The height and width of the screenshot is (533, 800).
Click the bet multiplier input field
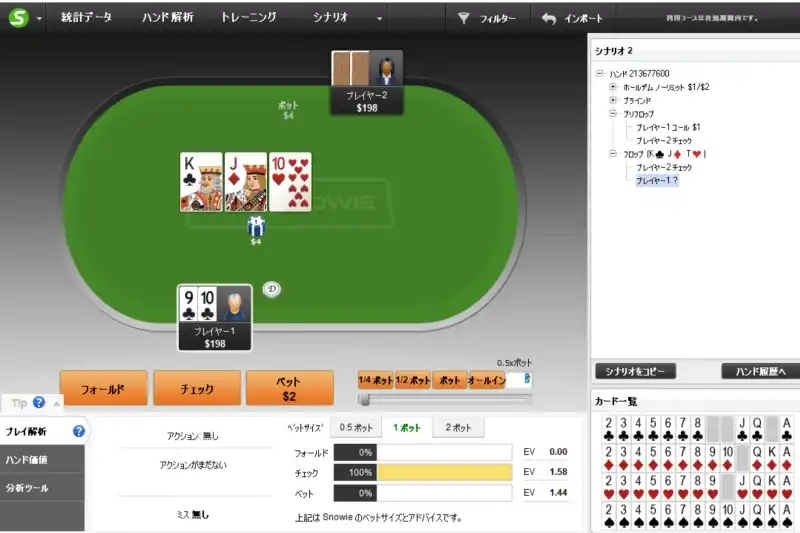[518, 379]
